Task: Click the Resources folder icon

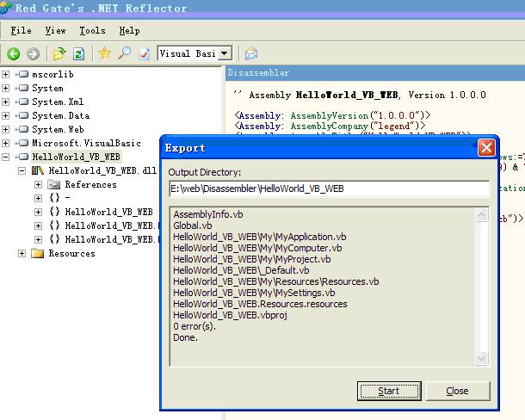Action: tap(38, 253)
